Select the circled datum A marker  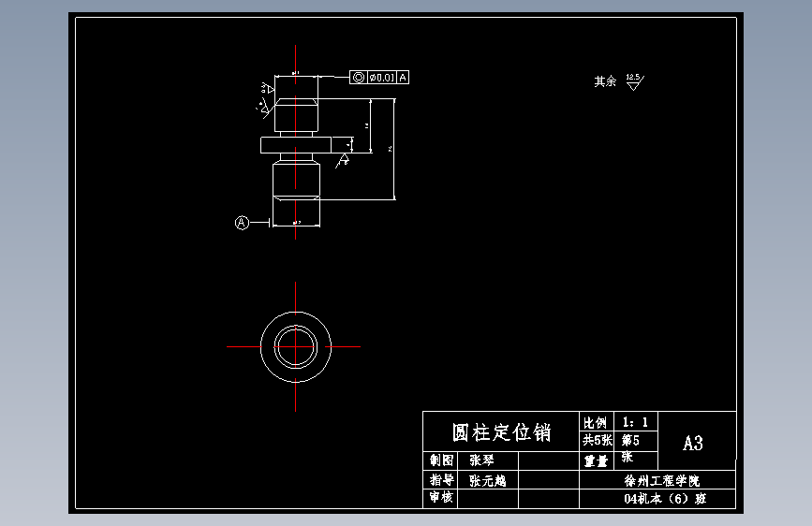[x=242, y=223]
